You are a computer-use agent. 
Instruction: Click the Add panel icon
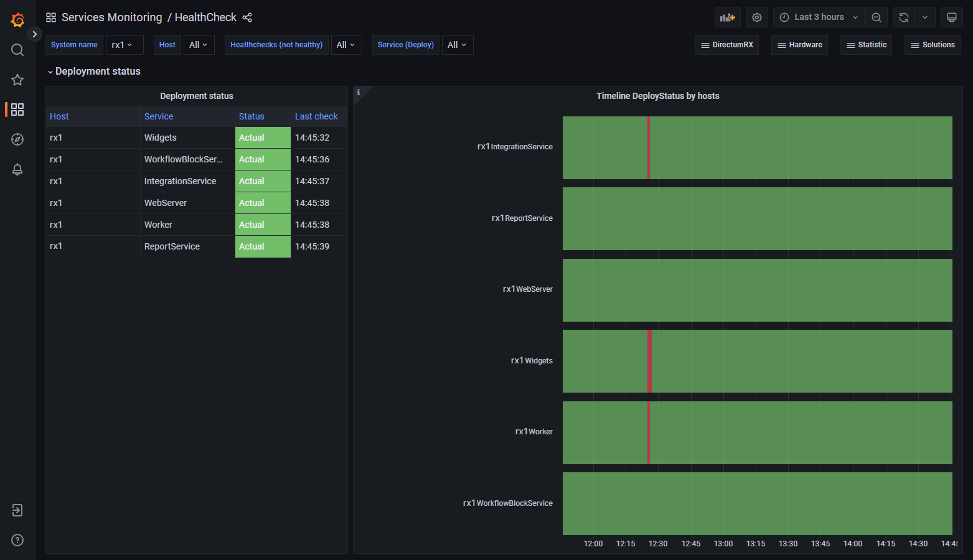[x=727, y=17]
